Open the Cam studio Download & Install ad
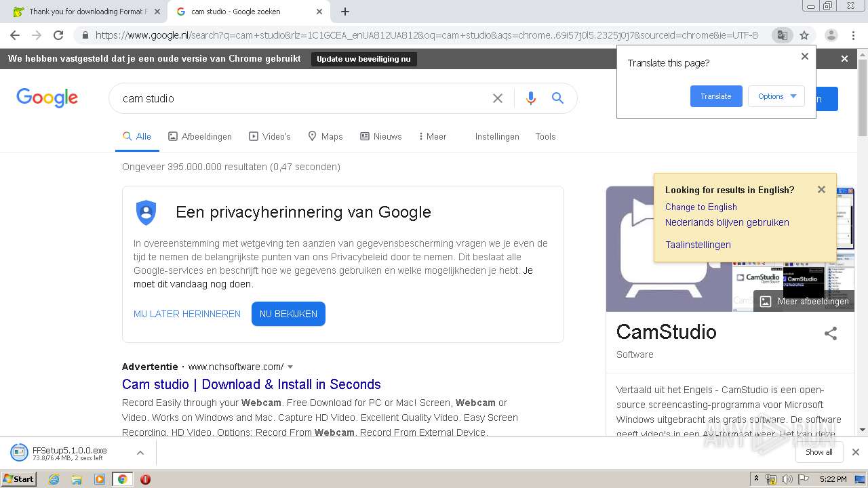Screen dimensions: 868x488 coord(252,384)
